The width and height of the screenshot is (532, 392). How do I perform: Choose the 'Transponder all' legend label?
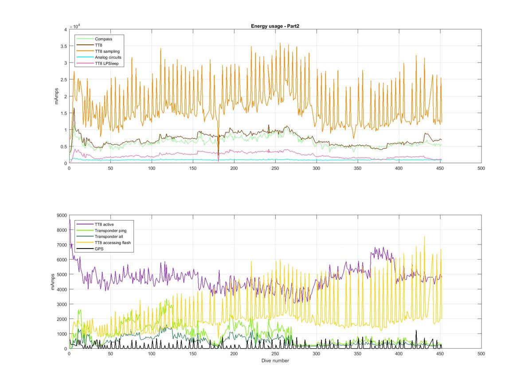[x=109, y=237]
